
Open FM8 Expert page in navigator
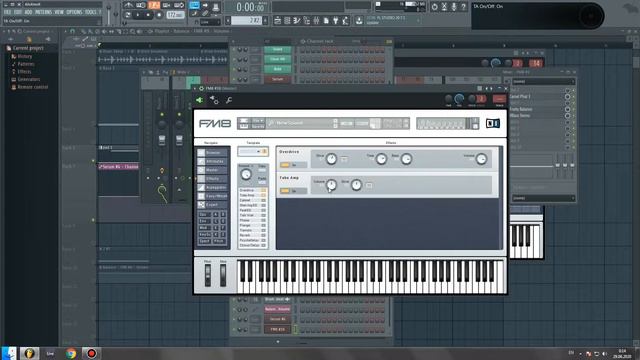[212, 204]
